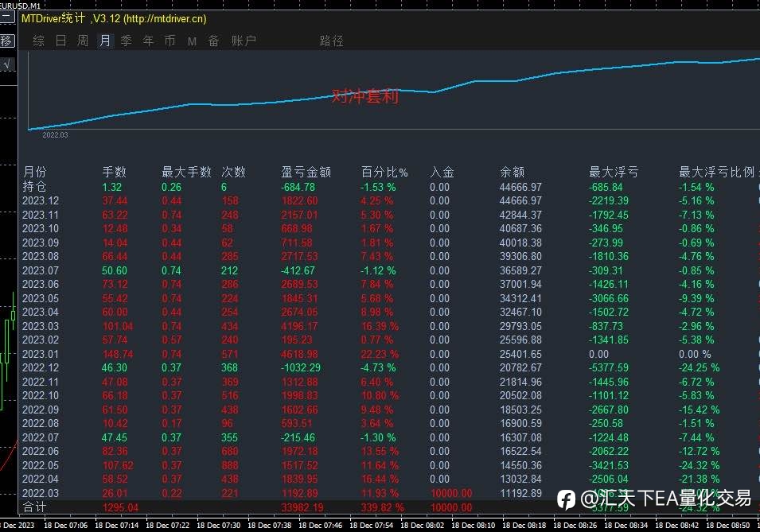Select the 2022.11 month row
This screenshot has width=760, height=532.
[x=41, y=382]
